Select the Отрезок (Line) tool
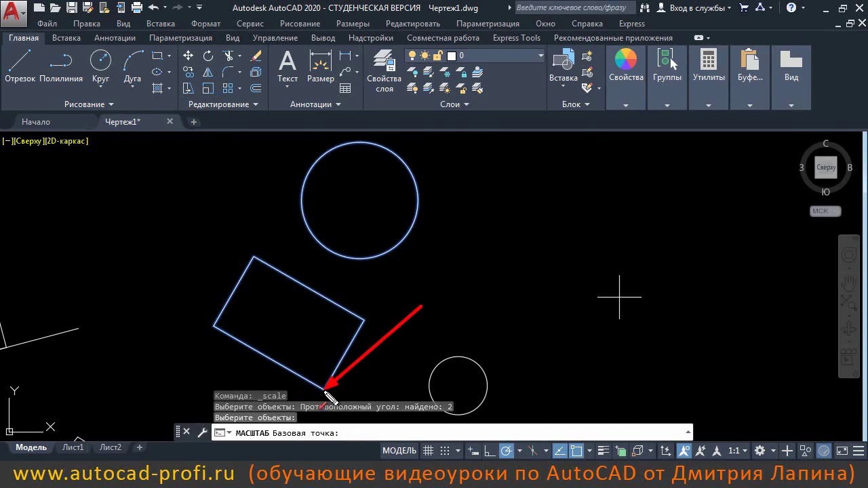868x488 pixels. 20,66
